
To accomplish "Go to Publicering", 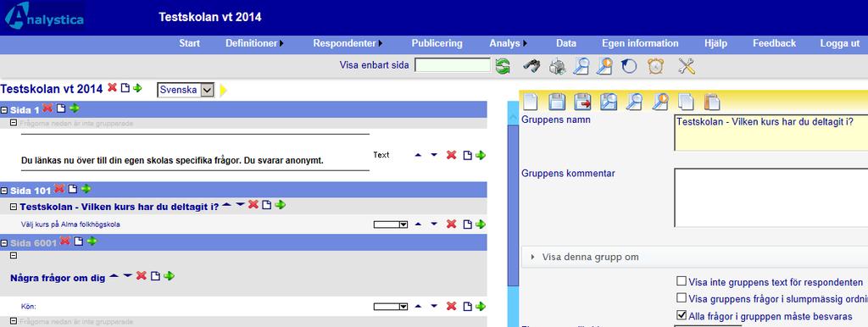I will coord(437,43).
